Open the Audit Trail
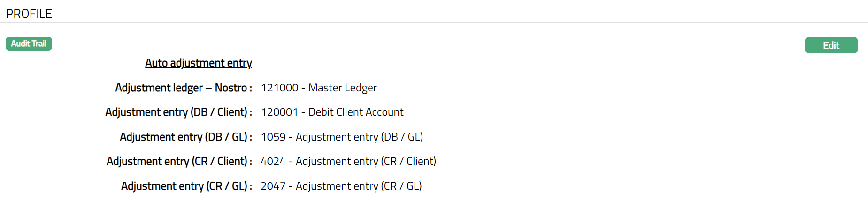This screenshot has height=200, width=868. (29, 44)
